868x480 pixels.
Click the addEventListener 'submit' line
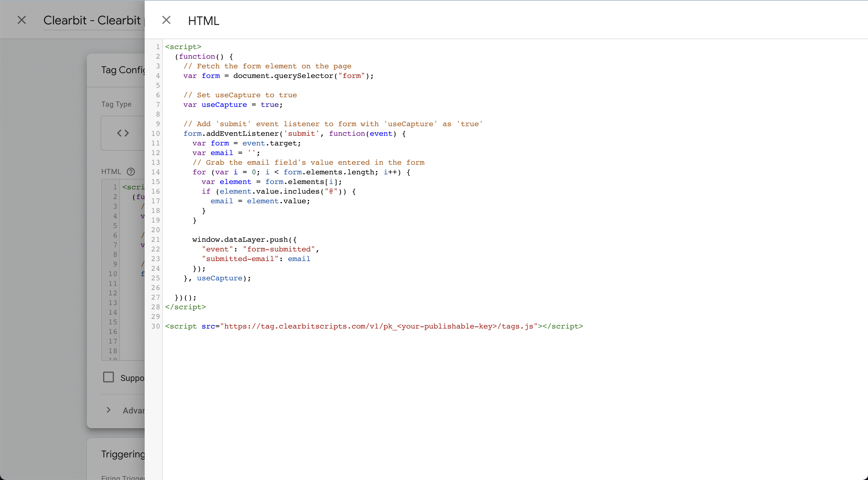(x=294, y=134)
